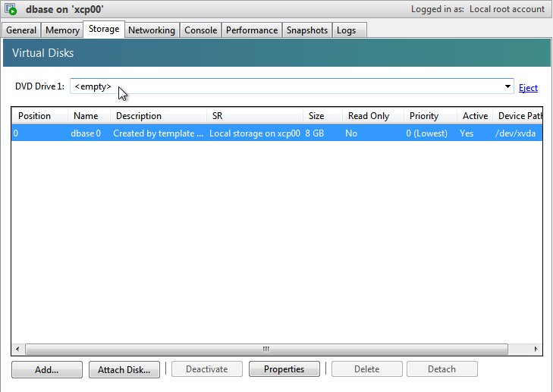553x392 pixels.
Task: Click the Eject link
Action: 528,88
